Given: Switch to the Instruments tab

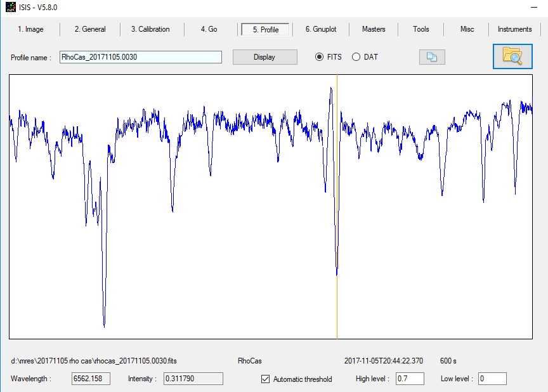Looking at the screenshot, I should coord(514,29).
